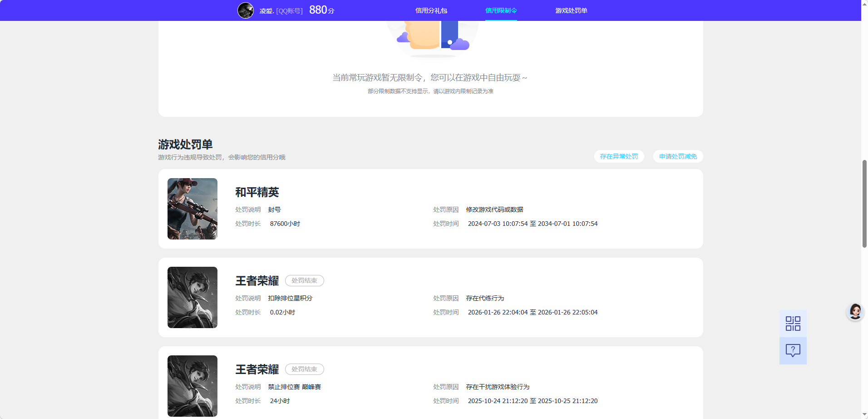Click the 申请处罚减免 link
Image resolution: width=868 pixels, height=419 pixels.
pos(677,156)
